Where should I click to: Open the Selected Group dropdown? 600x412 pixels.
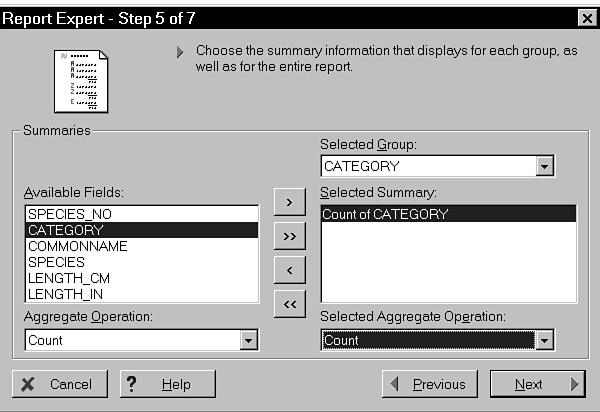(545, 166)
